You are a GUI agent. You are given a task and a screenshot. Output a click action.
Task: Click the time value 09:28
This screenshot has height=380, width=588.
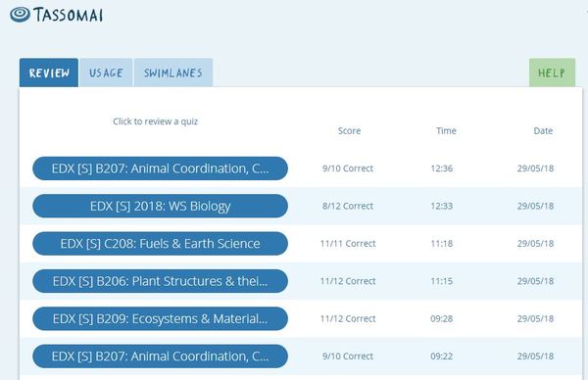[x=441, y=318]
